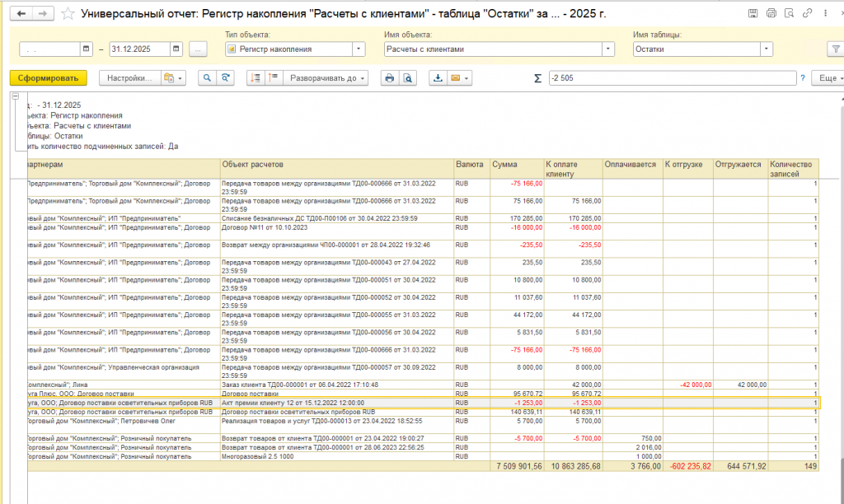
Task: Save report to file with download icon
Action: tap(438, 77)
